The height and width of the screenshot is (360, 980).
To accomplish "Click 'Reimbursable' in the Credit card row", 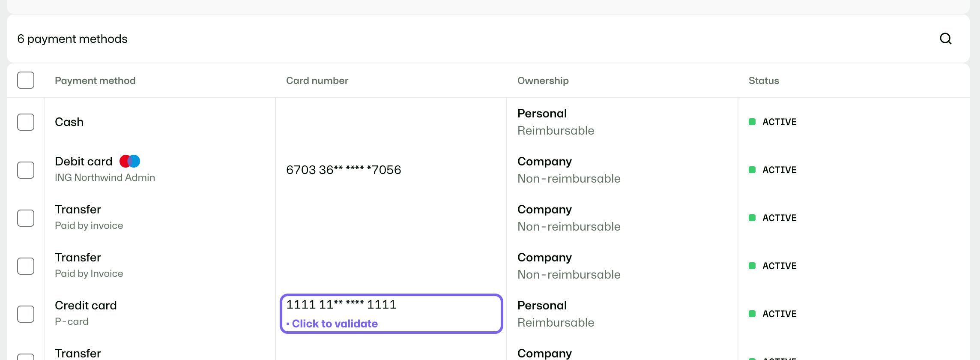I will coord(556,323).
